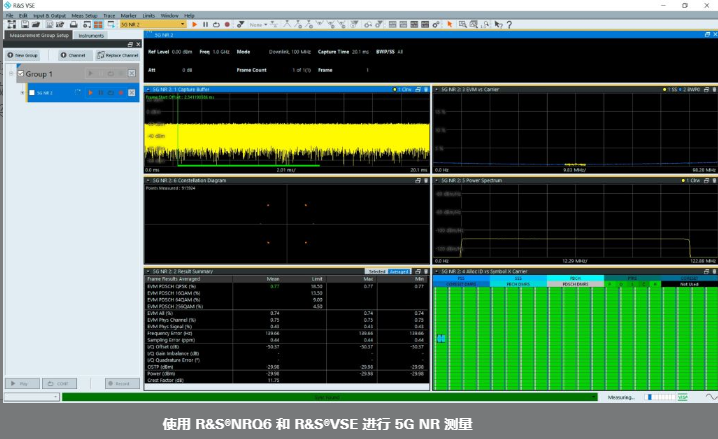Delete the Power Spectrum window via trash icon
This screenshot has width=718, height=439.
(714, 180)
